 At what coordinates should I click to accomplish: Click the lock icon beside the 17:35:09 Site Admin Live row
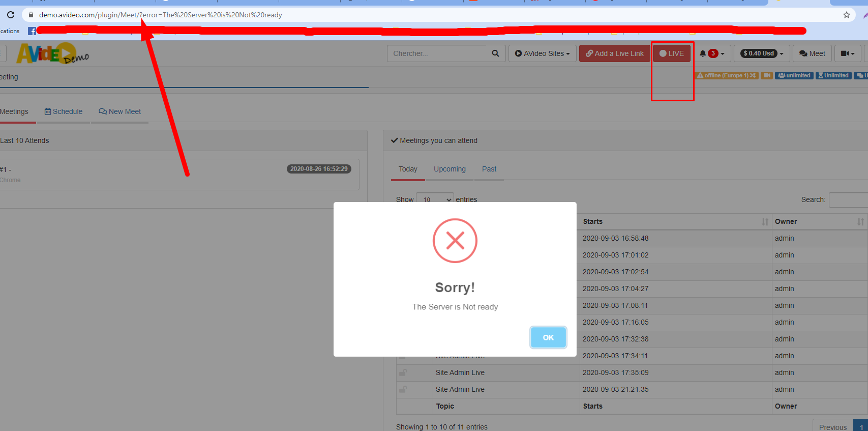(x=403, y=372)
